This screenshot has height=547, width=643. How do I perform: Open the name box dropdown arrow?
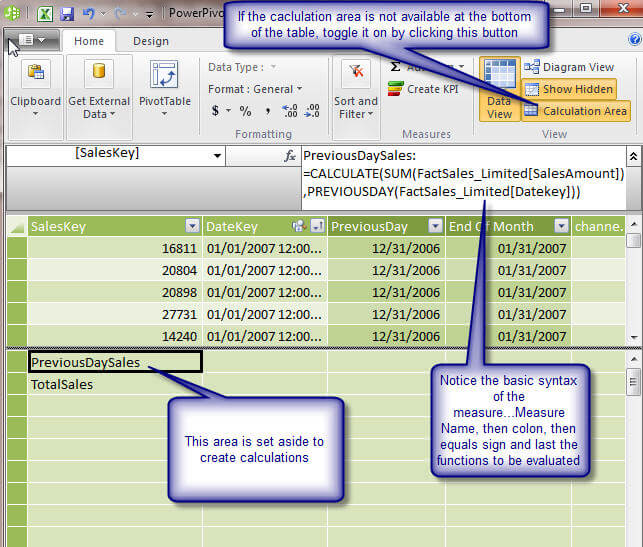click(x=217, y=155)
